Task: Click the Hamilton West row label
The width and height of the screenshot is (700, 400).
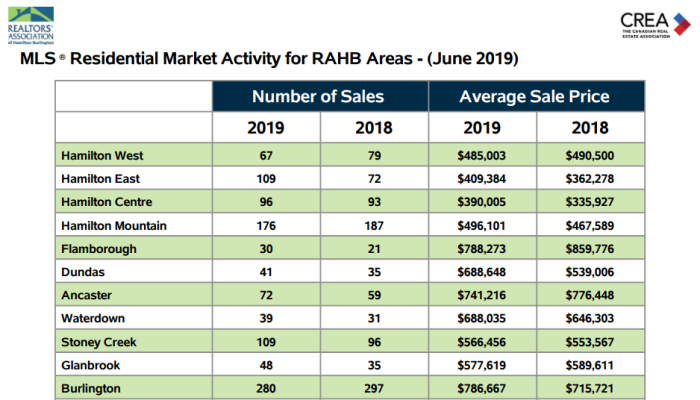Action: point(101,156)
